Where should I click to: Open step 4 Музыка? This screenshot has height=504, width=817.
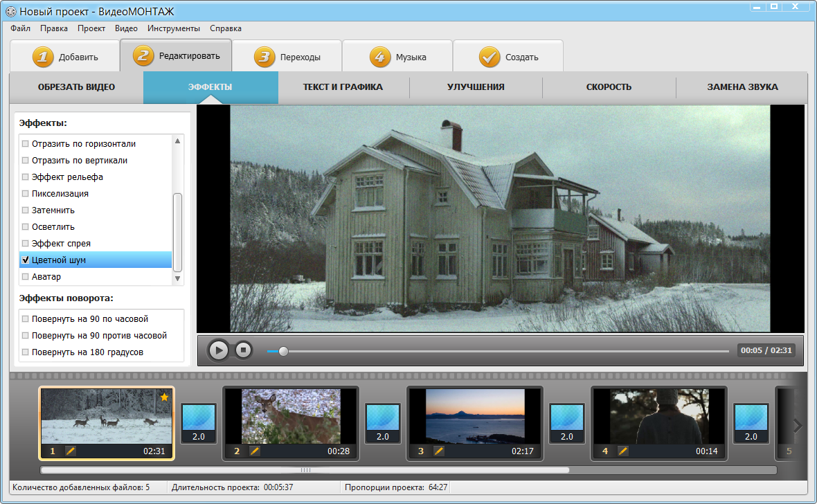397,56
